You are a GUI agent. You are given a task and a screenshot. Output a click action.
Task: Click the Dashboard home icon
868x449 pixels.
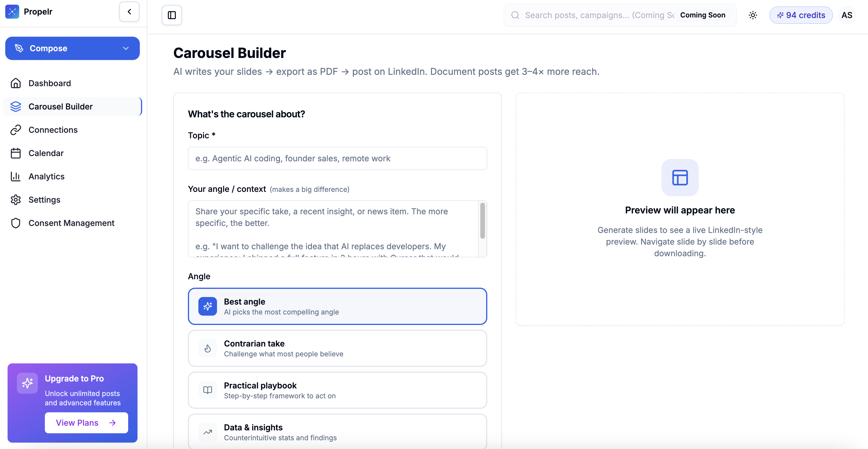pos(15,83)
